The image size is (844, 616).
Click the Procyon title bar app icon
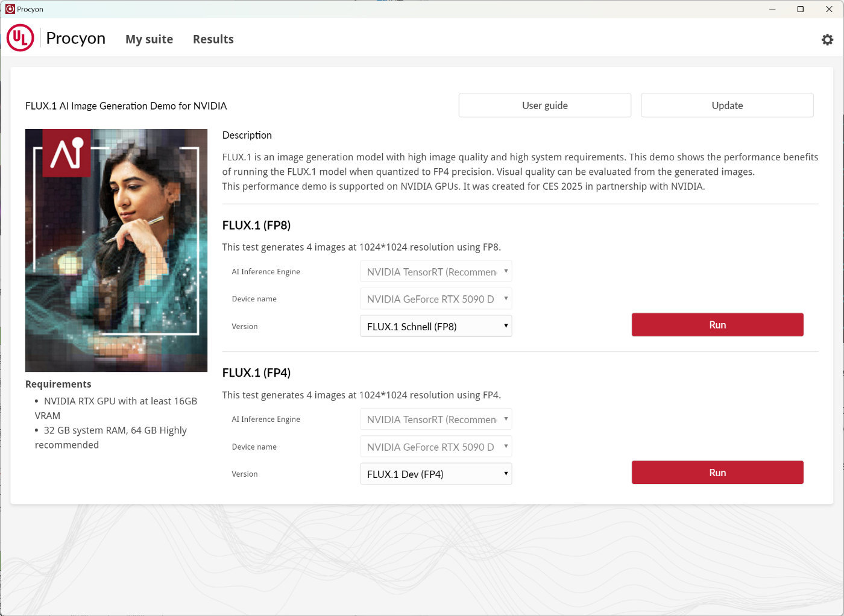tap(10, 9)
